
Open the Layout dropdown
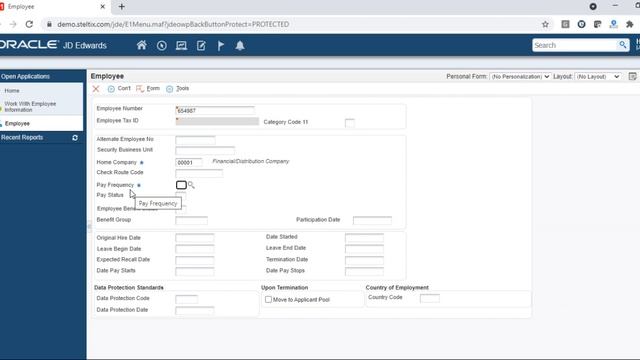tap(598, 76)
